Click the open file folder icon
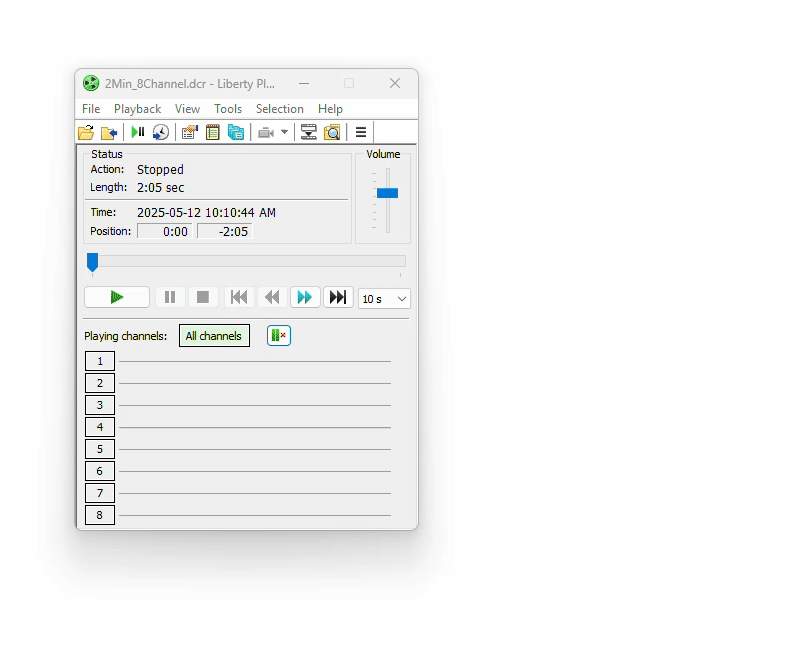This screenshot has height=656, width=810. pos(86,132)
